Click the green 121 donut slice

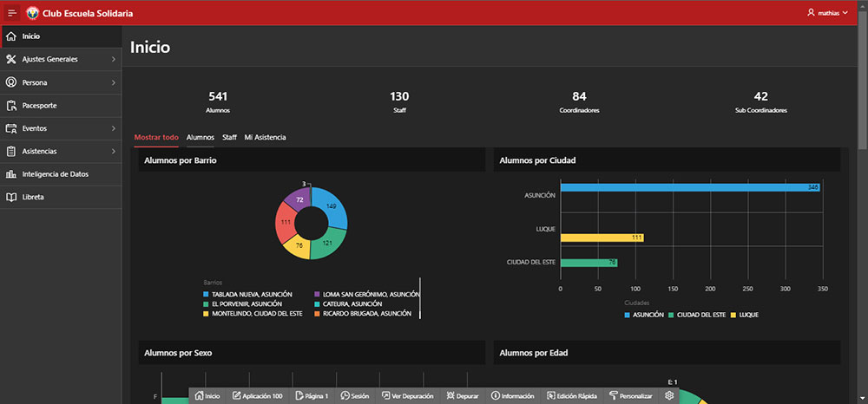pyautogui.click(x=327, y=244)
